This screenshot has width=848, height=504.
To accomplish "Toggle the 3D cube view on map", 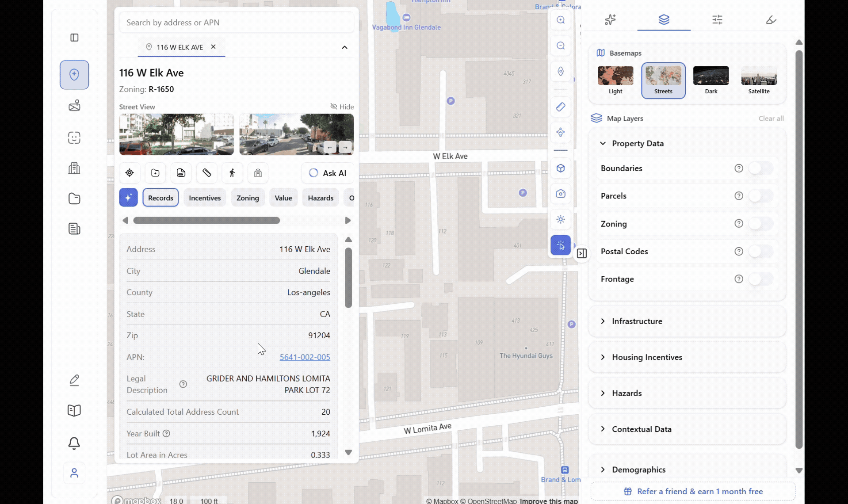I will click(x=561, y=168).
